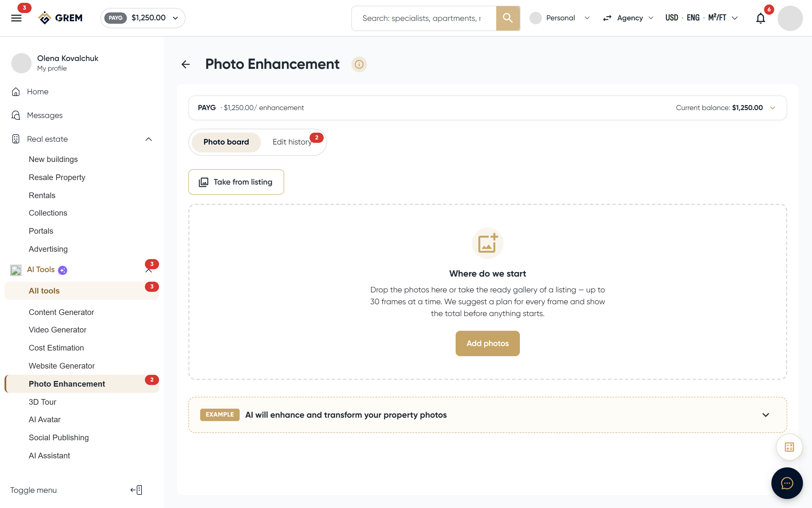Focus the search input field
Screen dimensions: 812x508
[x=424, y=18]
